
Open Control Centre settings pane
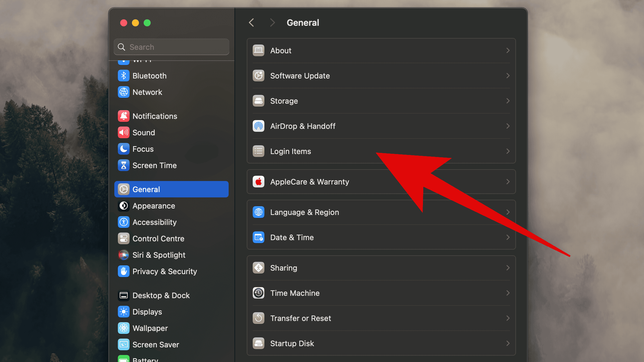coord(158,239)
